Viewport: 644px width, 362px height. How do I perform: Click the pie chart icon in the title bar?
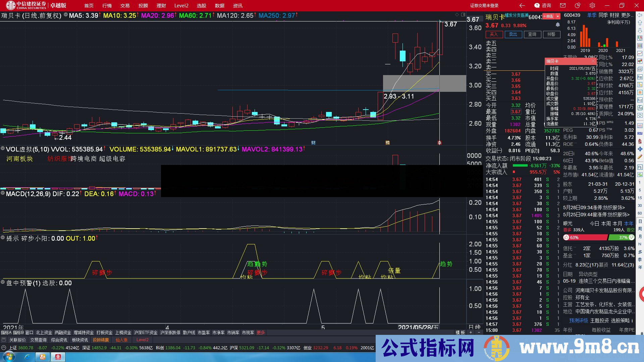[578, 6]
